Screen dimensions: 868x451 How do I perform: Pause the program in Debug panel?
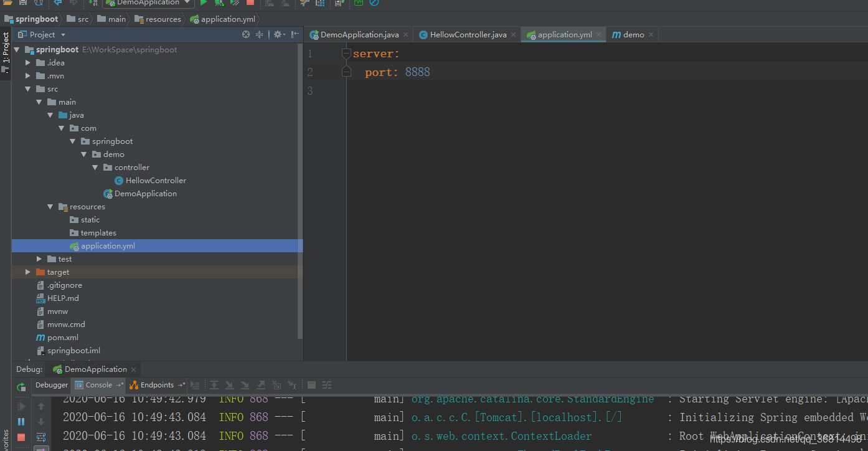(x=21, y=422)
